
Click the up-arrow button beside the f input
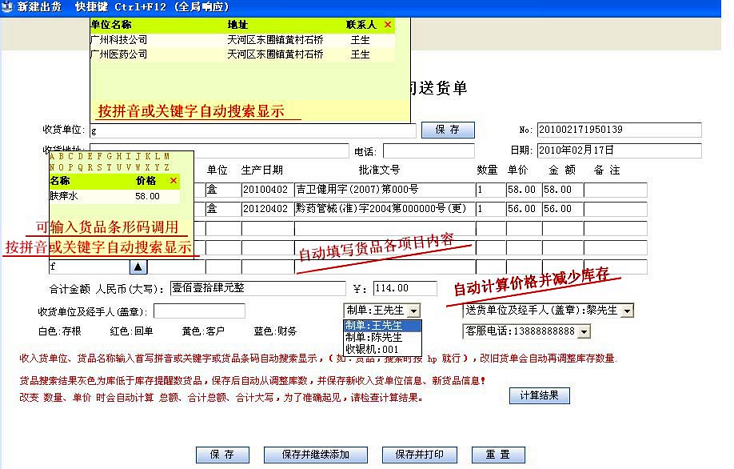click(x=138, y=267)
